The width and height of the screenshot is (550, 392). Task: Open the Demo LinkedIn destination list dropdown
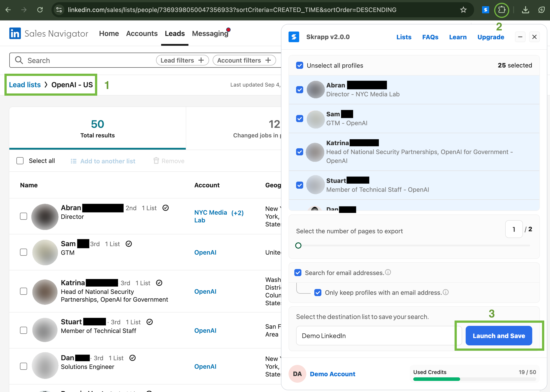(x=379, y=336)
